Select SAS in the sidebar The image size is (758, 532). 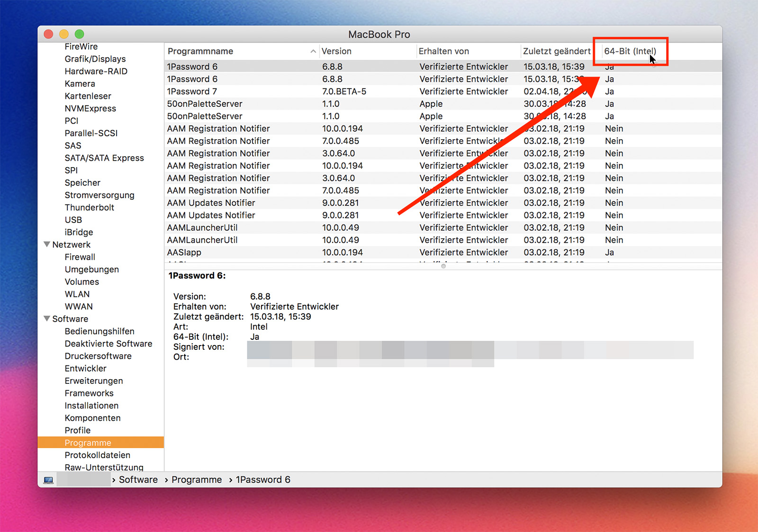[73, 145]
